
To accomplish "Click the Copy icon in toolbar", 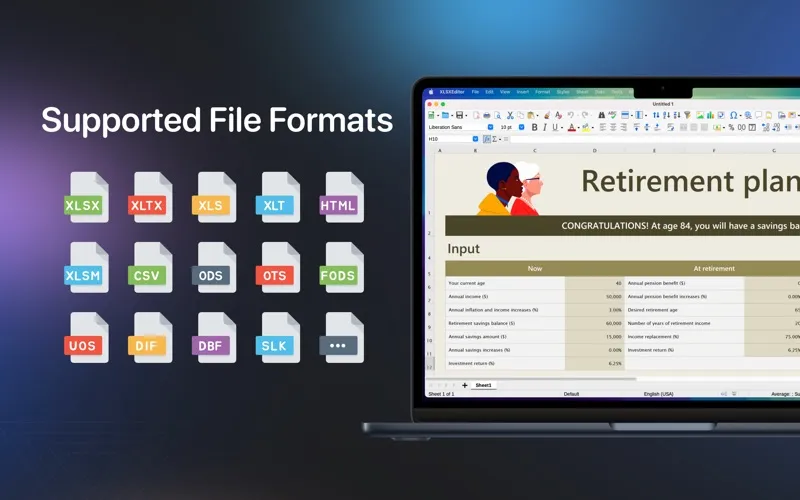I will [521, 115].
